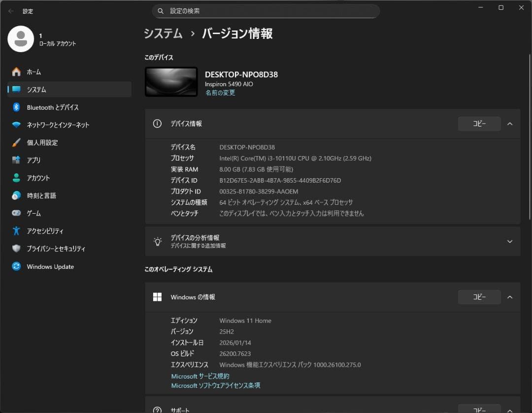Expand the デバイスの分析情報 section

coord(510,241)
